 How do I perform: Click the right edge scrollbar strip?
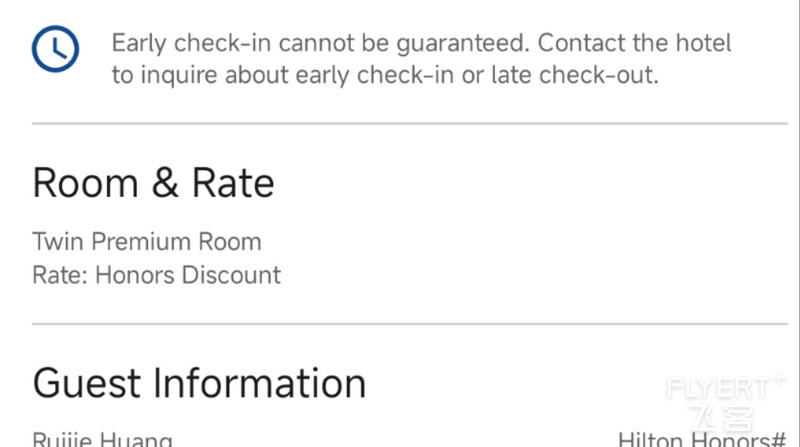point(797,224)
